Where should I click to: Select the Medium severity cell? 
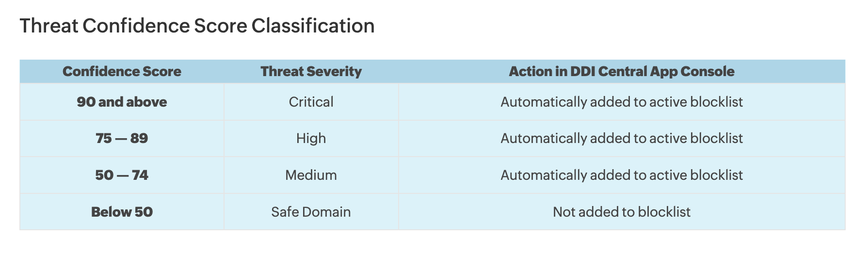tap(311, 175)
